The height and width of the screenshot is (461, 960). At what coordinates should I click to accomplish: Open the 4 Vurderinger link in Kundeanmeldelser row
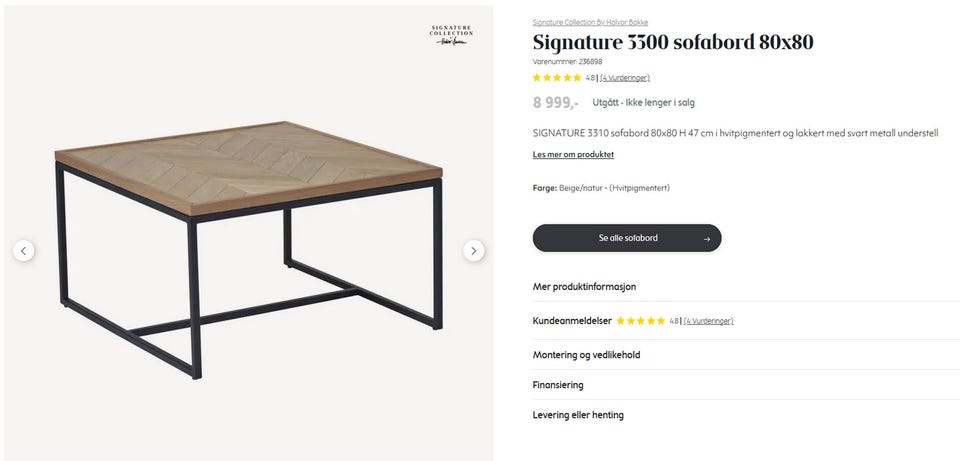tap(709, 321)
